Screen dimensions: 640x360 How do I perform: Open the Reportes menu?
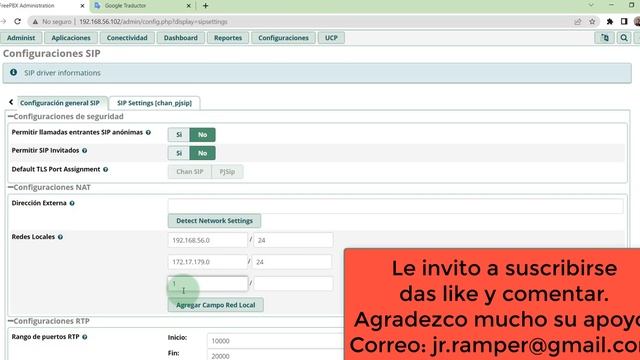tap(228, 38)
